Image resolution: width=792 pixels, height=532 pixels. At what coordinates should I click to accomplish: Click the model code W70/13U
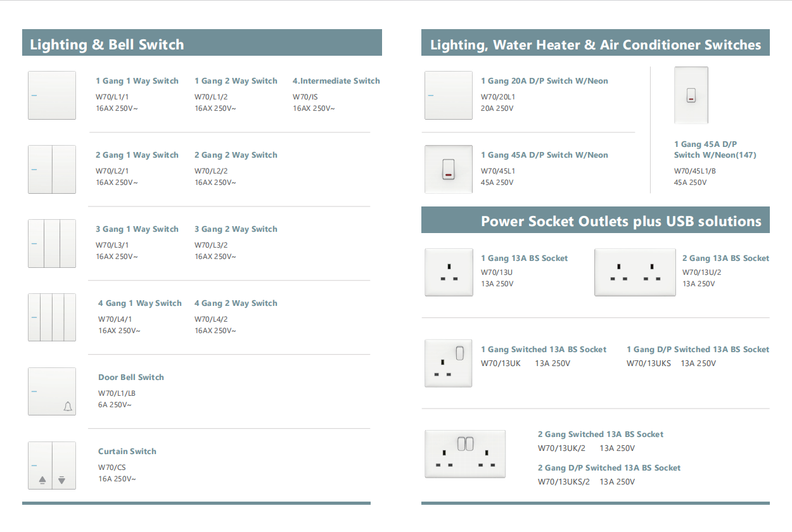497,272
